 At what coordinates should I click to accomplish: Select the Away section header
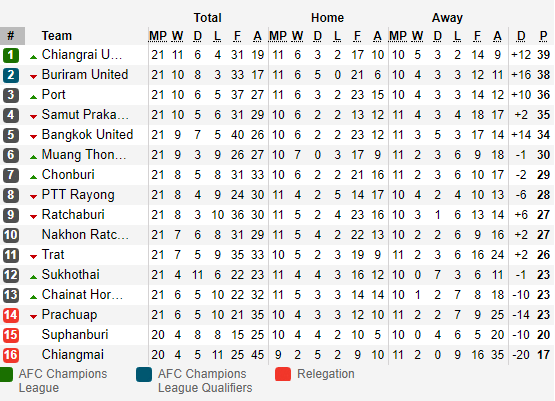447,18
